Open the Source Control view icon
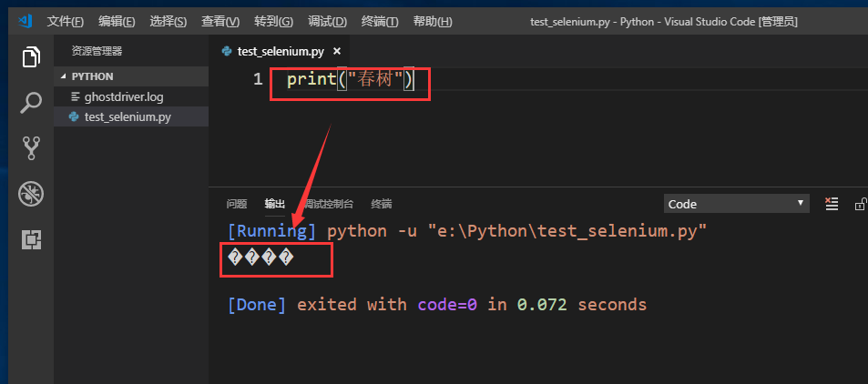The height and width of the screenshot is (384, 868). (x=31, y=147)
